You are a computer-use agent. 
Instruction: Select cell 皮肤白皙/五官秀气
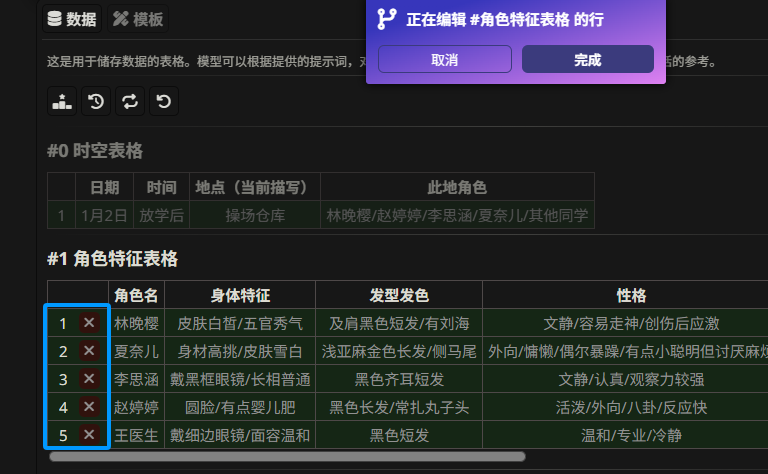(x=240, y=323)
